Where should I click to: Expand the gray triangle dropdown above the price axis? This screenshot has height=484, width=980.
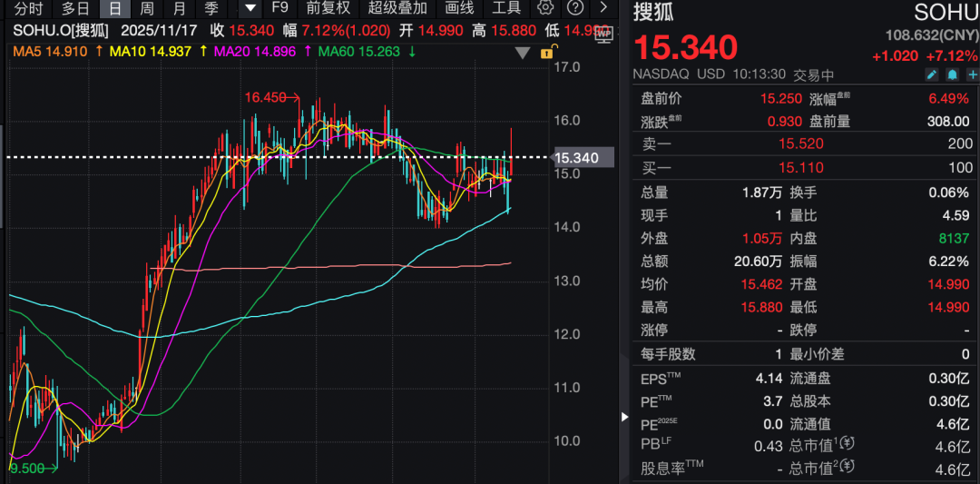[x=522, y=53]
